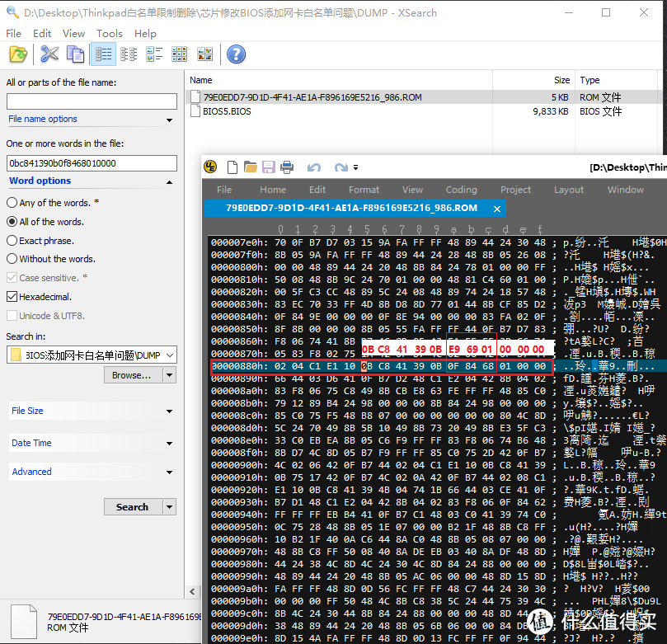
Task: Expand the File Size section
Action: 169,411
